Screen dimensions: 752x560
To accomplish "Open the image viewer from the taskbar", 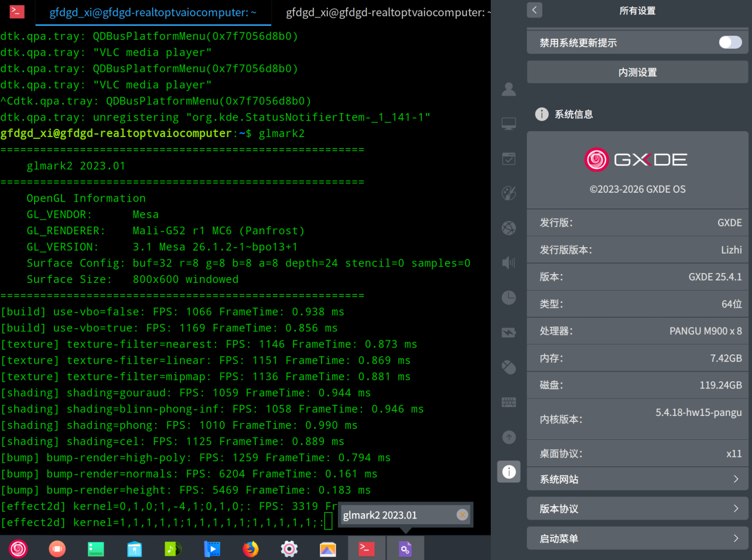I will point(328,549).
